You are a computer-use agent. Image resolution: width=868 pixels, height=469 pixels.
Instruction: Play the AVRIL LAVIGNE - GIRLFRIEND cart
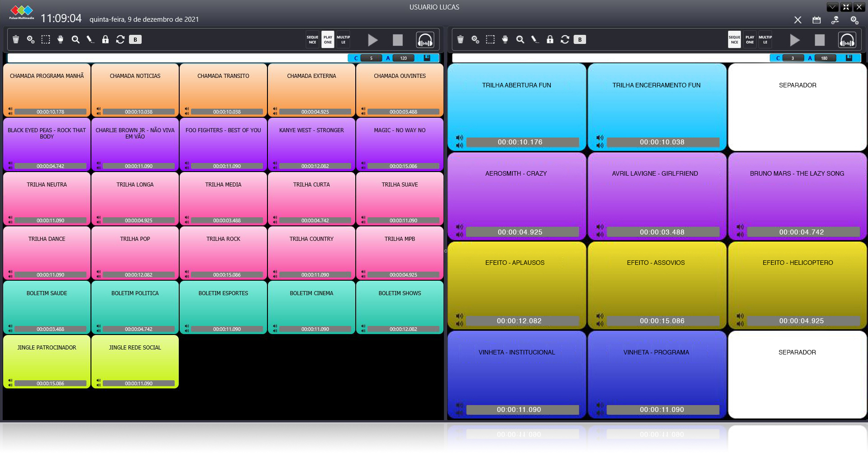point(657,196)
